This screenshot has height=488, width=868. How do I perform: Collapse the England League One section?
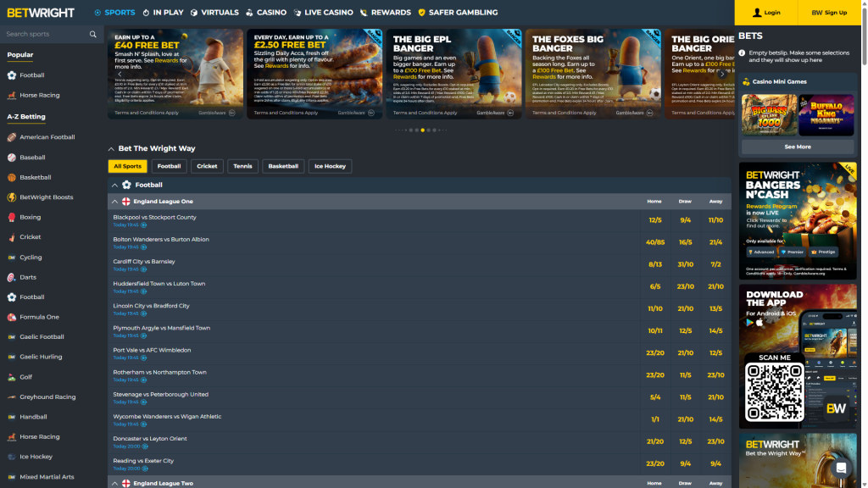(115, 202)
